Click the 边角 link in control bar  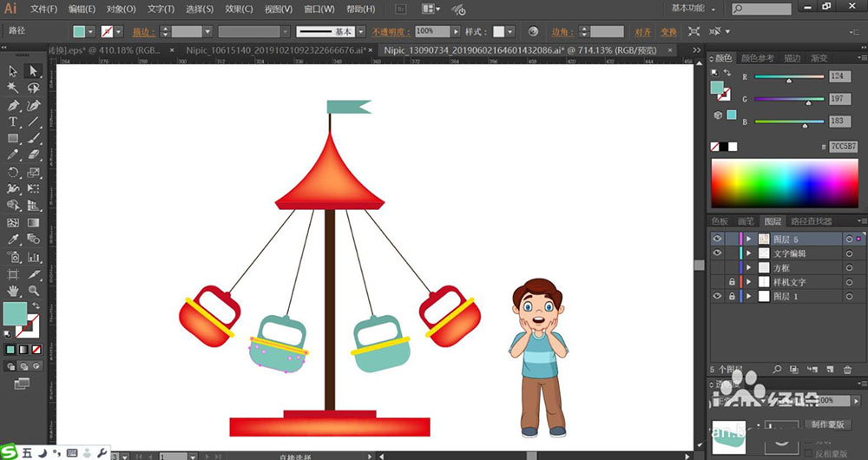[x=562, y=31]
